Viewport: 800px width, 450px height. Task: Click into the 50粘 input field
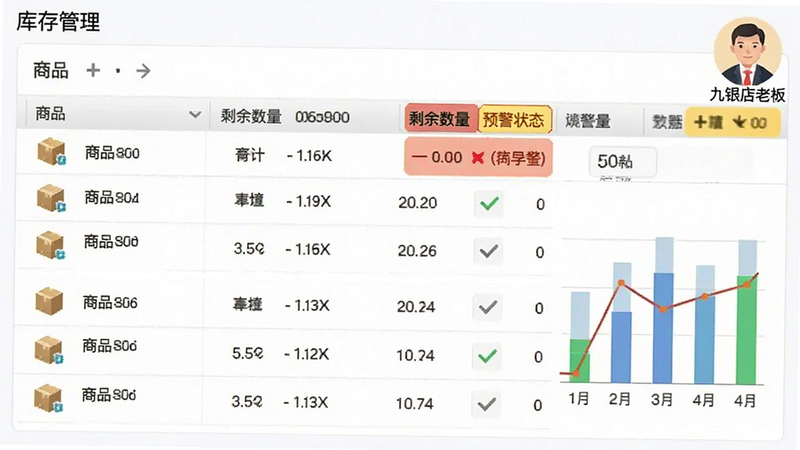point(622,162)
